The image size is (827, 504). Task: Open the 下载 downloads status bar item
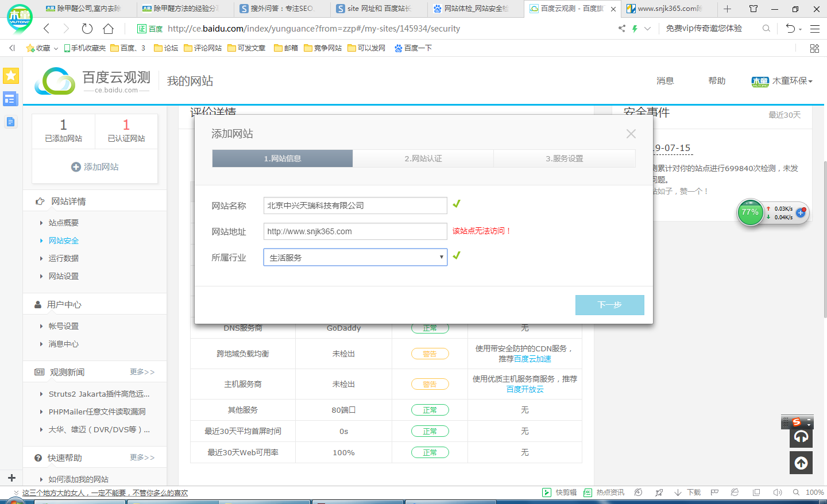click(687, 493)
